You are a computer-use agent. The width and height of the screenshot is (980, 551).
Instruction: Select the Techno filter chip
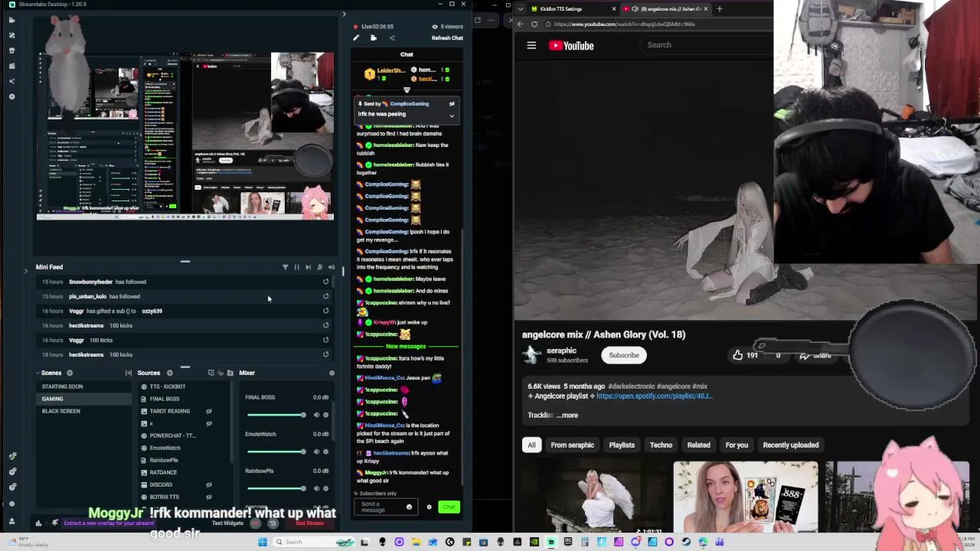[x=661, y=445]
